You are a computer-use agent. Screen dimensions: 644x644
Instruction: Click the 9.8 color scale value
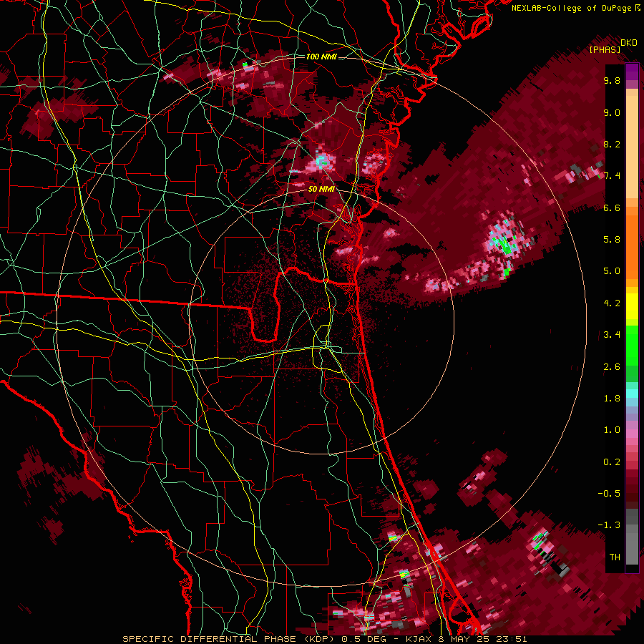612,81
